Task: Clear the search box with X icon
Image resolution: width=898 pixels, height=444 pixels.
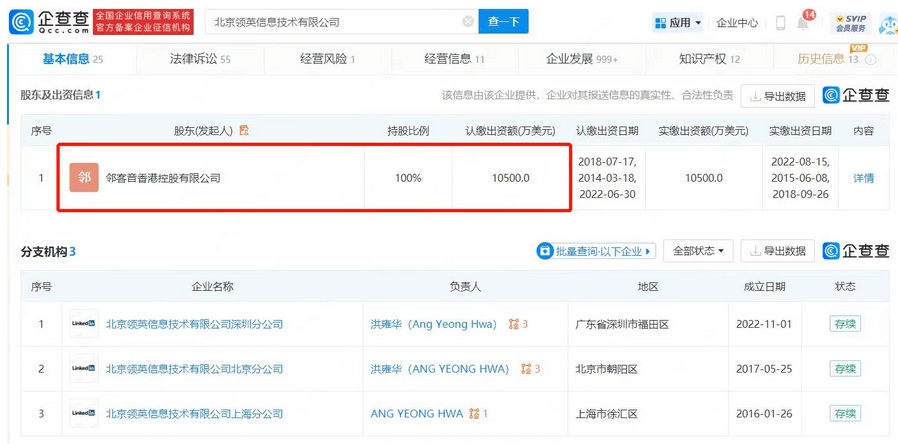Action: (468, 22)
